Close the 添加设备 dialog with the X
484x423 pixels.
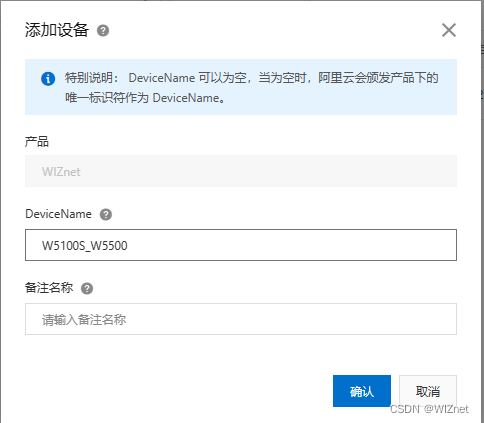[449, 30]
